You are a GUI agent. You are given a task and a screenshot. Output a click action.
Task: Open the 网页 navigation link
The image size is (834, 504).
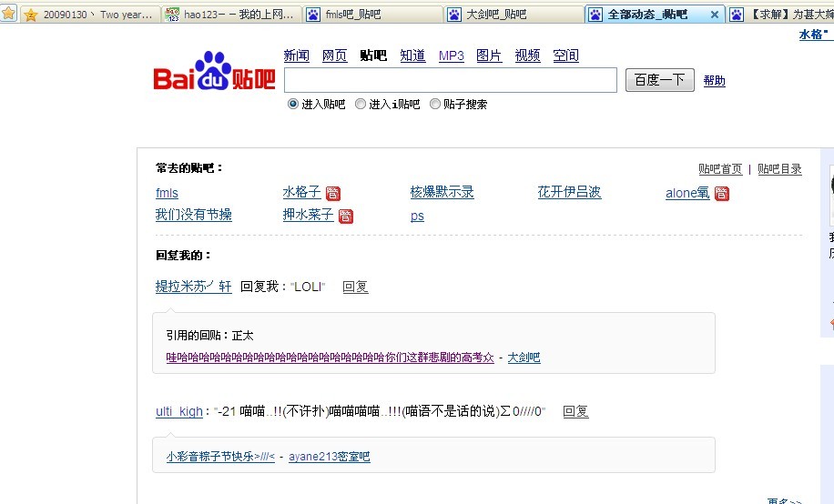334,55
